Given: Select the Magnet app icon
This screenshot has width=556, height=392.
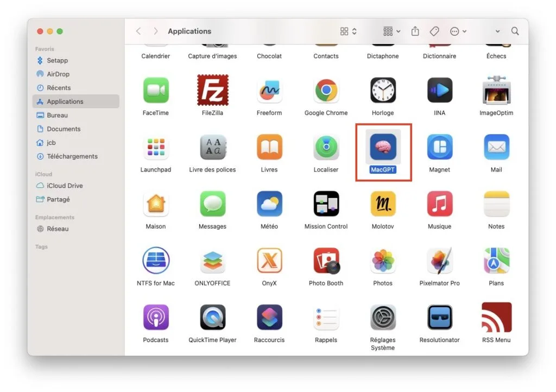Looking at the screenshot, I should click(440, 147).
